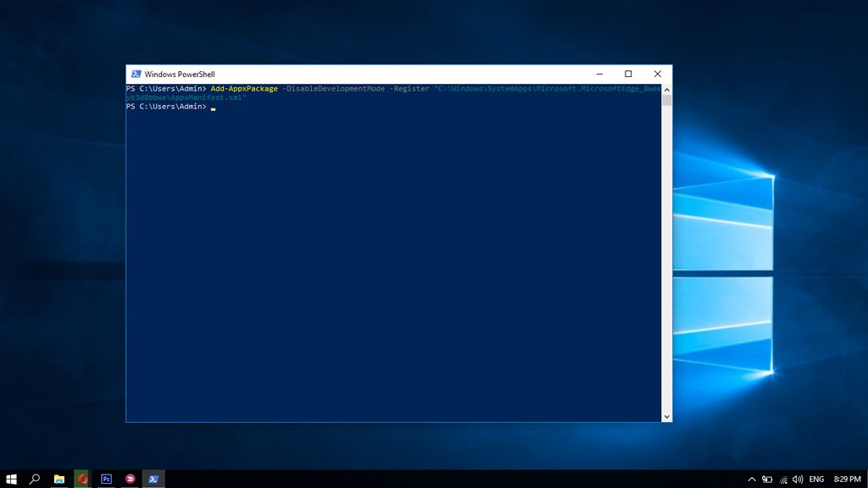Click the scrollbar up arrow in PowerShell
Viewport: 868px width, 488px height.
(x=666, y=90)
